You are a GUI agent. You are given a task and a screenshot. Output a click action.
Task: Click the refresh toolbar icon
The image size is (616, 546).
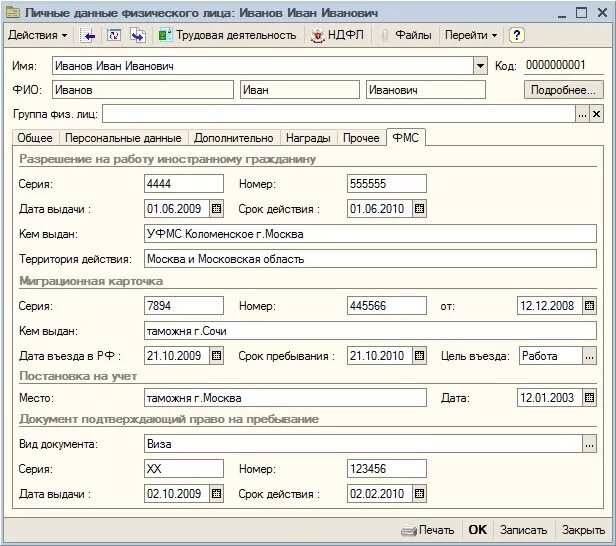[x=114, y=36]
